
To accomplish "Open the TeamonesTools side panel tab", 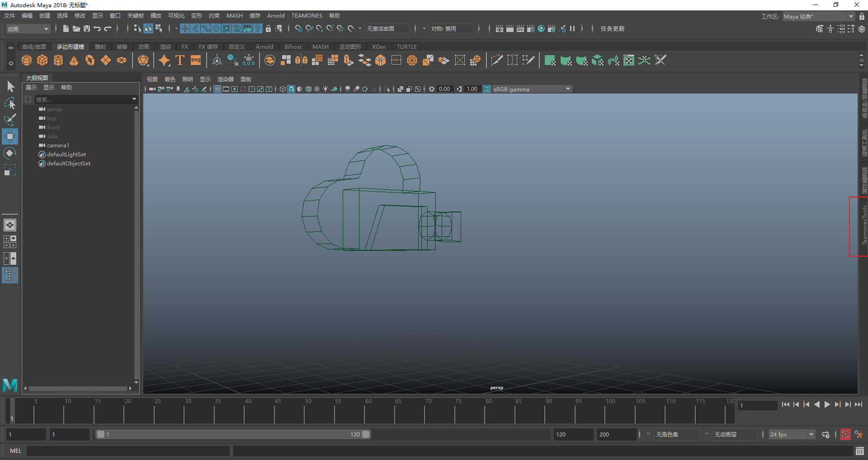I will 864,226.
